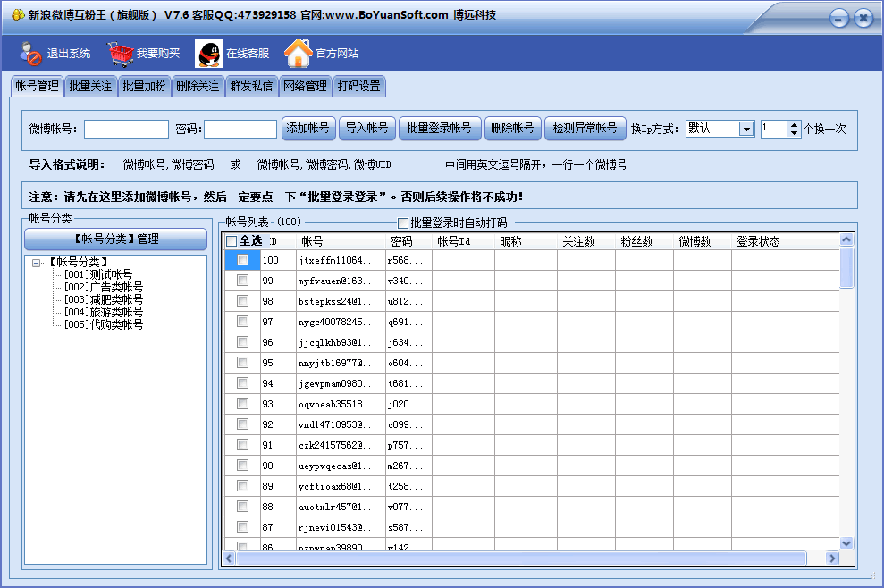
Task: Check the box for account row 87
Action: [242, 527]
